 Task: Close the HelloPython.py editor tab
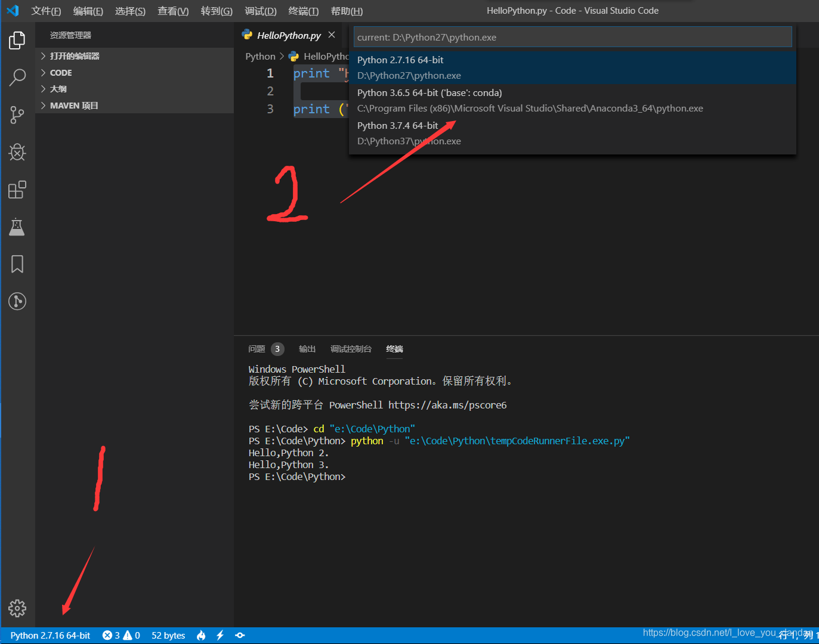click(x=332, y=35)
